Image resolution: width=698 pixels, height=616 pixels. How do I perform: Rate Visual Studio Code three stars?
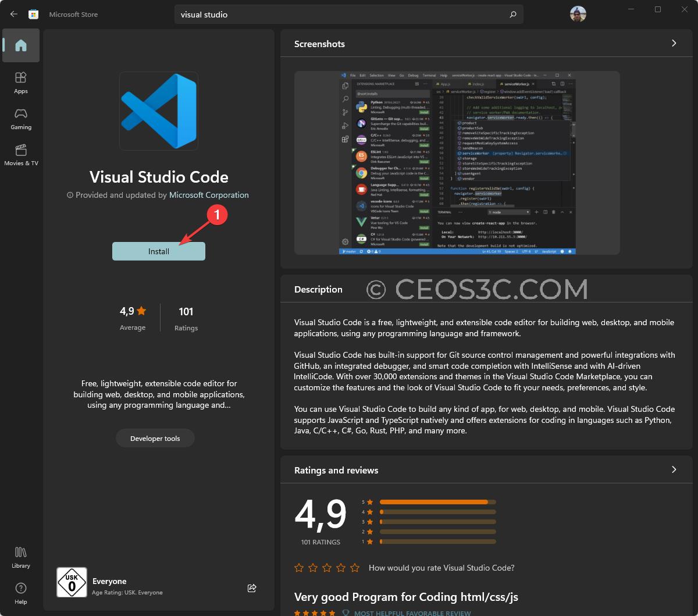[327, 568]
